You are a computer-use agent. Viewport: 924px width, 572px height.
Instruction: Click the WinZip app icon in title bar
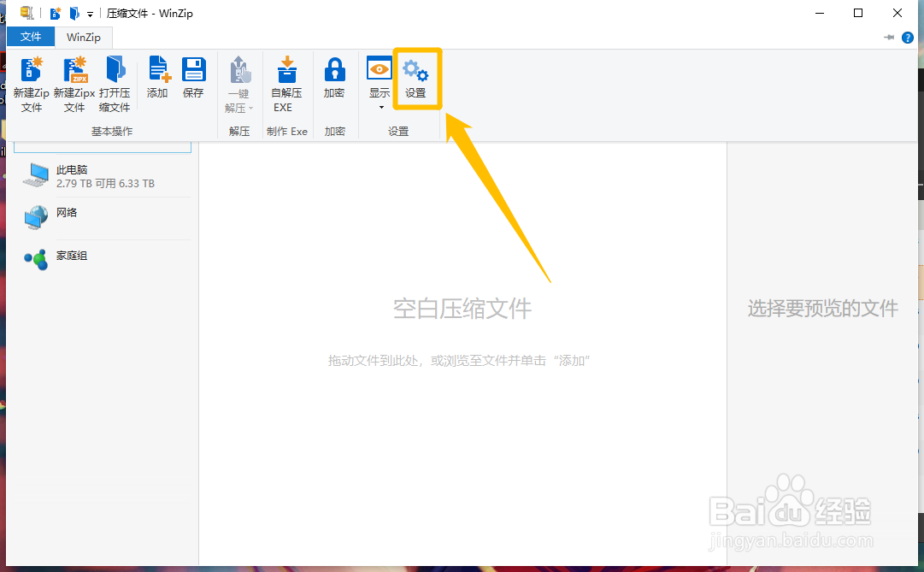coord(26,12)
